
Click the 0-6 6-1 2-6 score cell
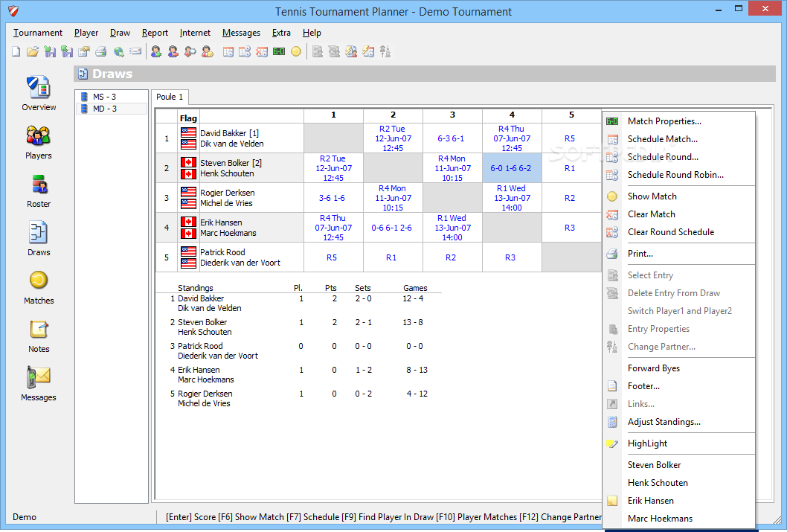coord(393,228)
